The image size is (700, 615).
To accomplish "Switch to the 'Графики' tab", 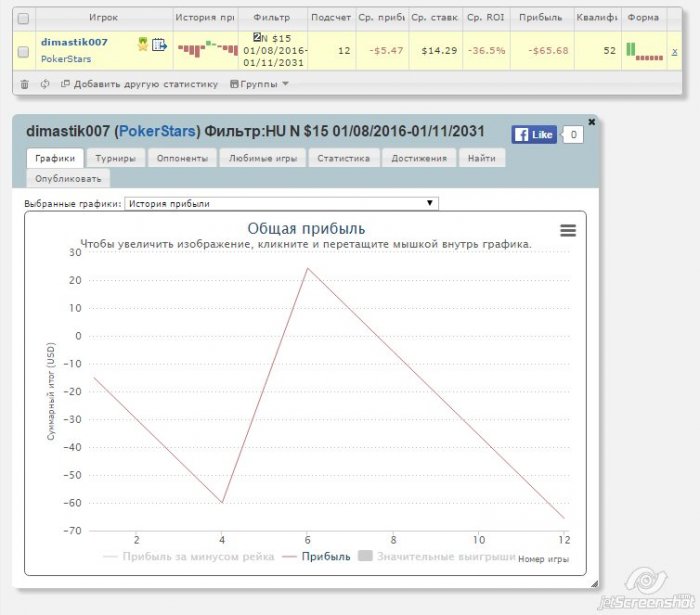I will pos(55,158).
